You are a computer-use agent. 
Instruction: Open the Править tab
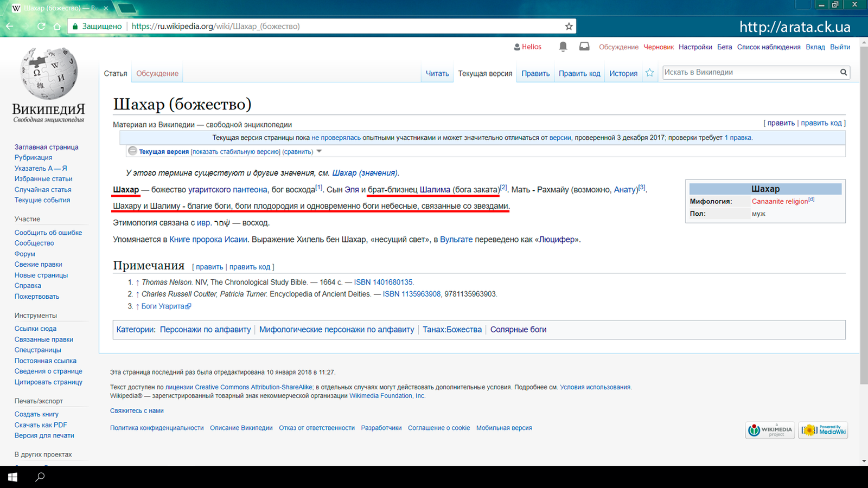coord(535,74)
